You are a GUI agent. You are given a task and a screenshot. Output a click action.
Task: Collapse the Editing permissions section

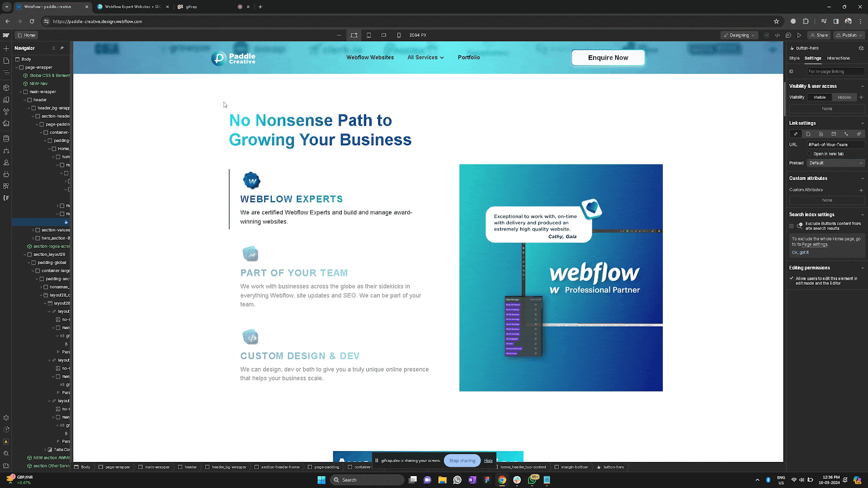coord(863,268)
